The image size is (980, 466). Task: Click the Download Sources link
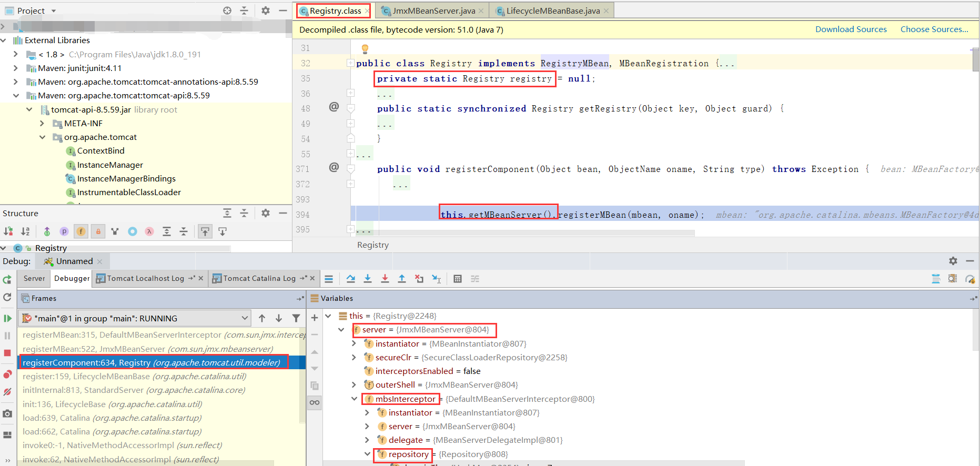pyautogui.click(x=851, y=29)
